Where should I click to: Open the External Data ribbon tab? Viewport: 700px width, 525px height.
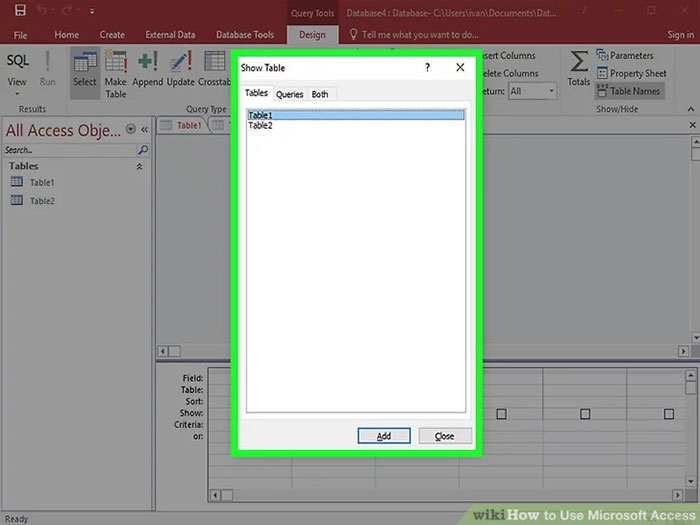pos(170,35)
